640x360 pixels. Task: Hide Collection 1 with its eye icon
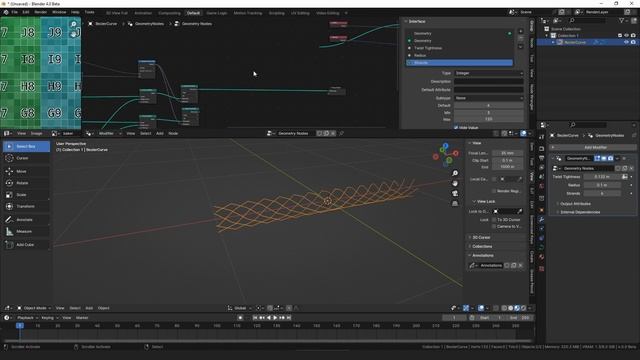(627, 36)
